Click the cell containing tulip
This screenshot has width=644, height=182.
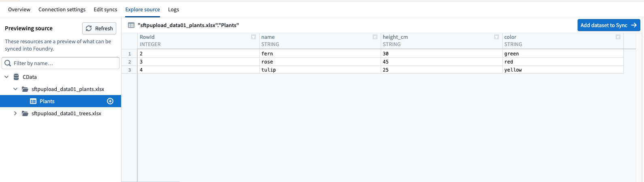(x=320, y=70)
